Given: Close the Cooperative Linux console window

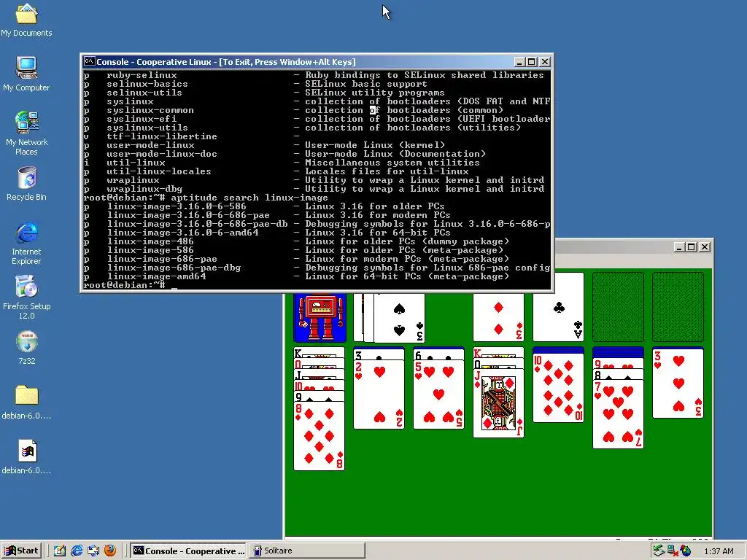Looking at the screenshot, I should (x=545, y=62).
